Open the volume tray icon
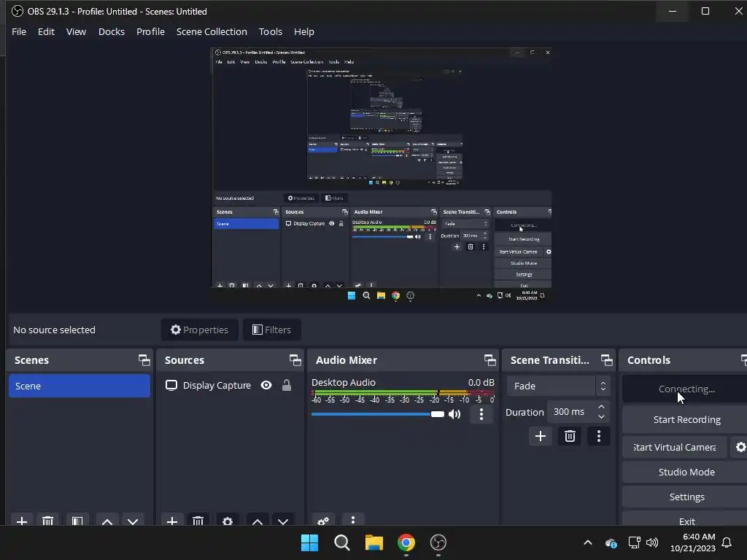 pos(652,542)
